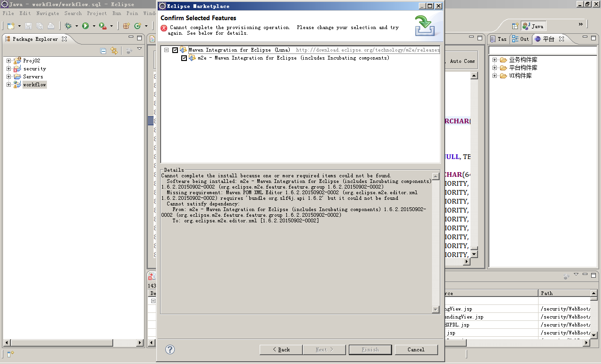Close the Package Explorer tab
Viewport: 601px width, 364px height.
click(x=64, y=39)
